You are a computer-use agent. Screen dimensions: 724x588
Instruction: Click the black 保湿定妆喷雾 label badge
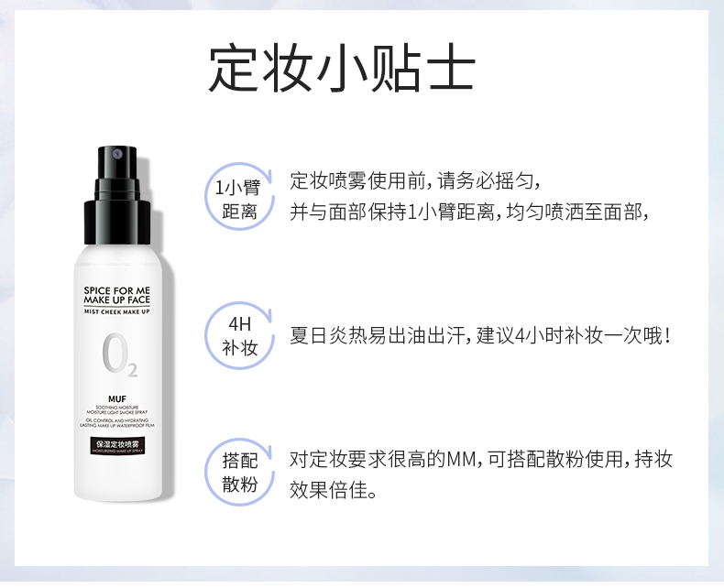pyautogui.click(x=117, y=446)
